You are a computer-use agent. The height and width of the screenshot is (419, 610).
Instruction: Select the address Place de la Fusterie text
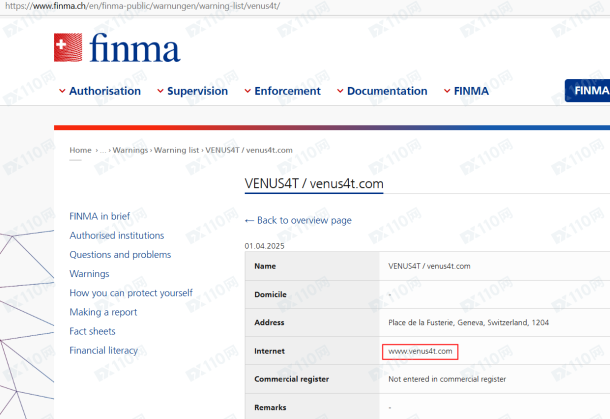tap(468, 323)
